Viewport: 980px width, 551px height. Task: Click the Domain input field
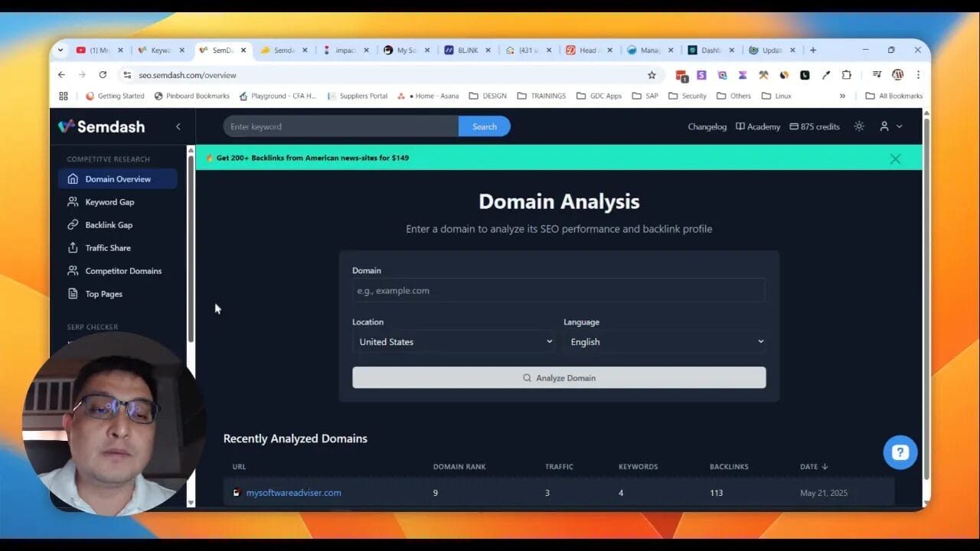(x=559, y=290)
